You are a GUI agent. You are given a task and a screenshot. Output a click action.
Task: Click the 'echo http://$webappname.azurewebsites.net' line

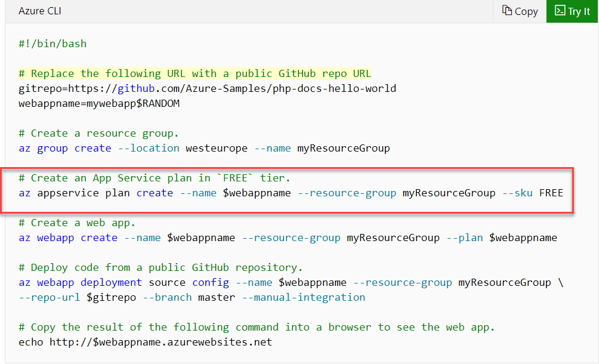pos(145,342)
